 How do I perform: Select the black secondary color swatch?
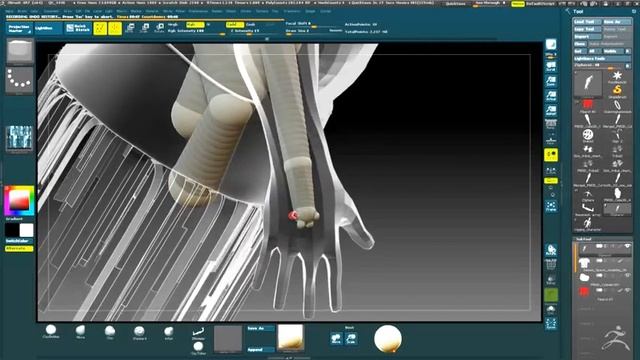pyautogui.click(x=12, y=230)
